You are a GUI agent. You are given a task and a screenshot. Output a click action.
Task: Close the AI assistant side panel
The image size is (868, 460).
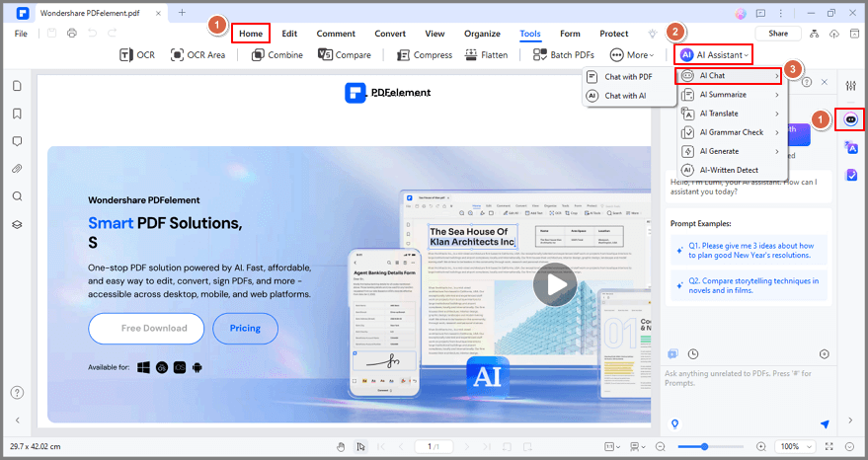click(x=825, y=82)
